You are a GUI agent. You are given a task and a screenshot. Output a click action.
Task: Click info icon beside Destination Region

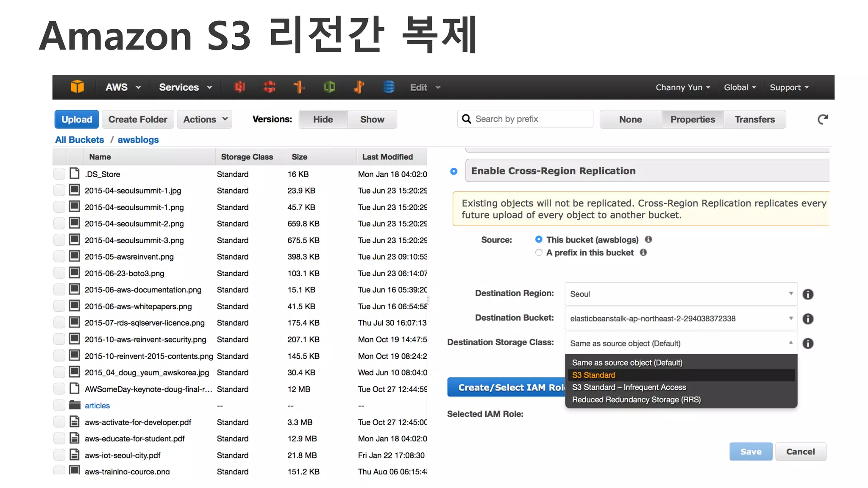tap(808, 294)
